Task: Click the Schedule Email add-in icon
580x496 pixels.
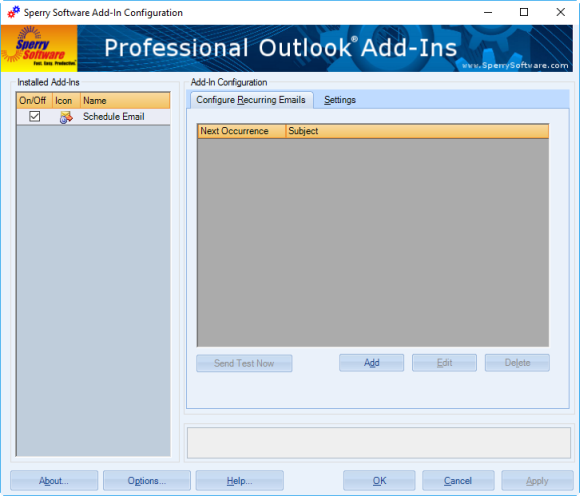Action: pyautogui.click(x=65, y=117)
